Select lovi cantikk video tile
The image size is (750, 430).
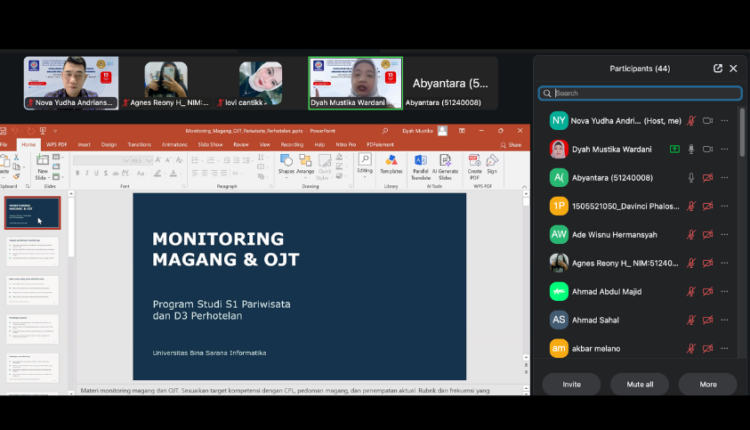[x=260, y=83]
